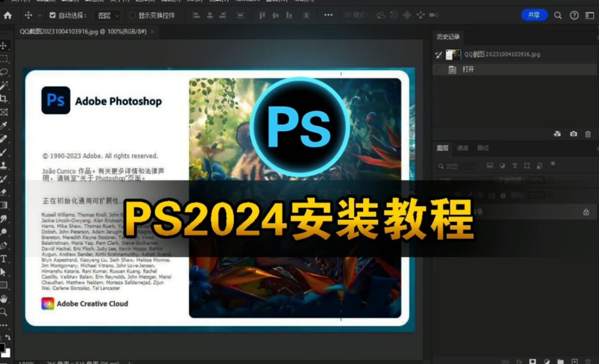Expand the Move tool options arrow
This screenshot has height=364, width=599.
pyautogui.click(x=38, y=16)
